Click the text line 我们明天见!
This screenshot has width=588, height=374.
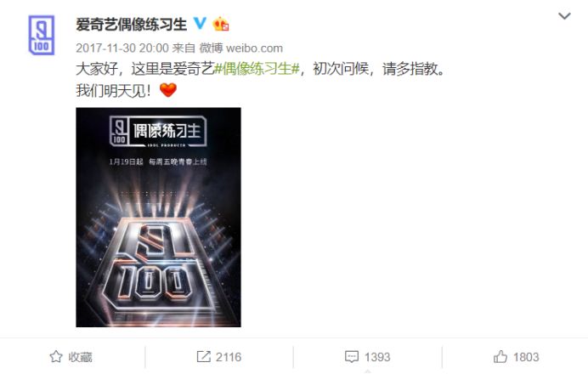coord(113,90)
